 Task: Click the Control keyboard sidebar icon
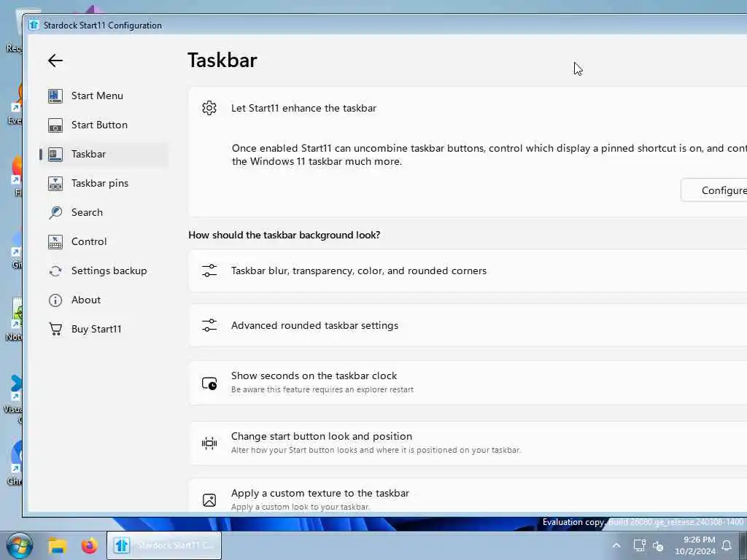point(55,242)
